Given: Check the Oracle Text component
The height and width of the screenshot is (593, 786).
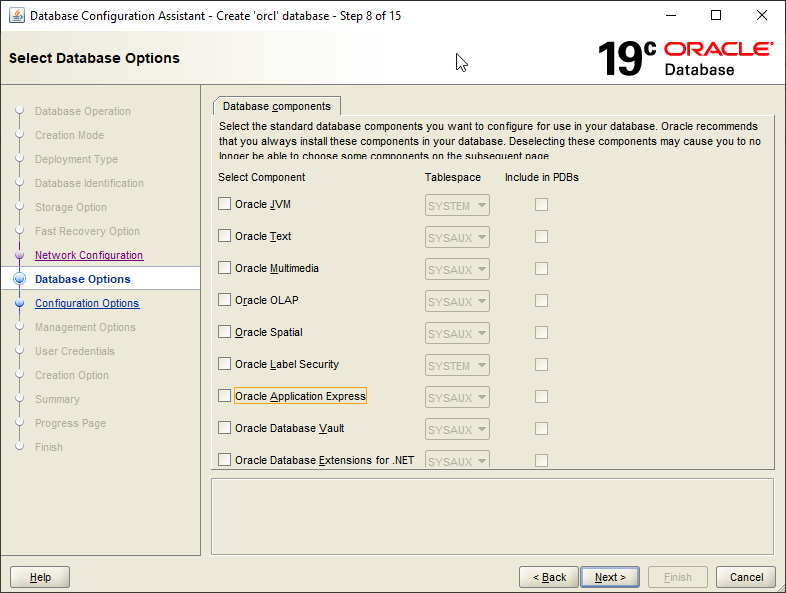Looking at the screenshot, I should [x=225, y=236].
